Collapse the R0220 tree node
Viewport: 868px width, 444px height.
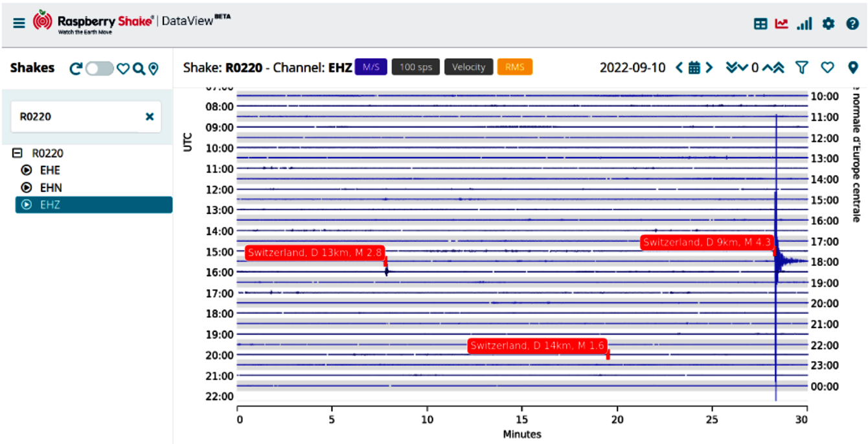click(x=18, y=154)
